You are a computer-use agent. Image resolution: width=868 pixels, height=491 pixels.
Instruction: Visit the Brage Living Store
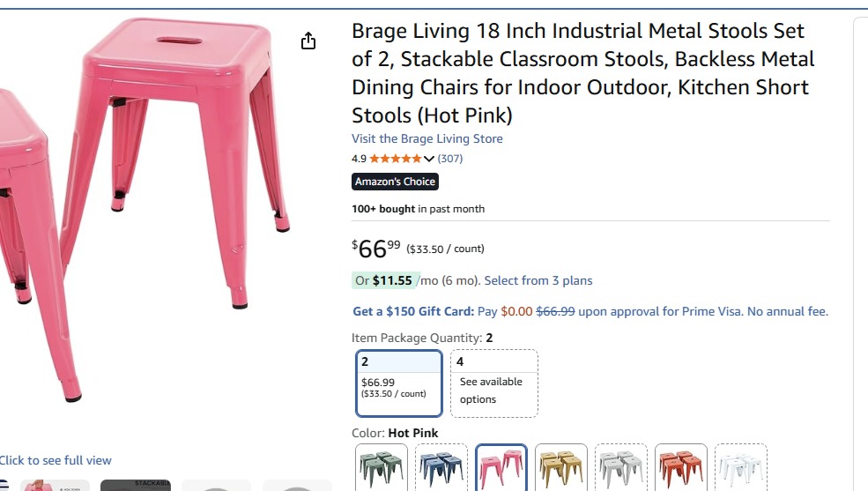pyautogui.click(x=427, y=138)
